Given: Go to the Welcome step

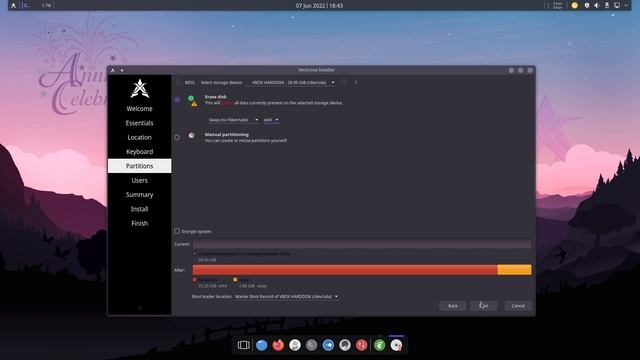Looking at the screenshot, I should click(x=140, y=109).
